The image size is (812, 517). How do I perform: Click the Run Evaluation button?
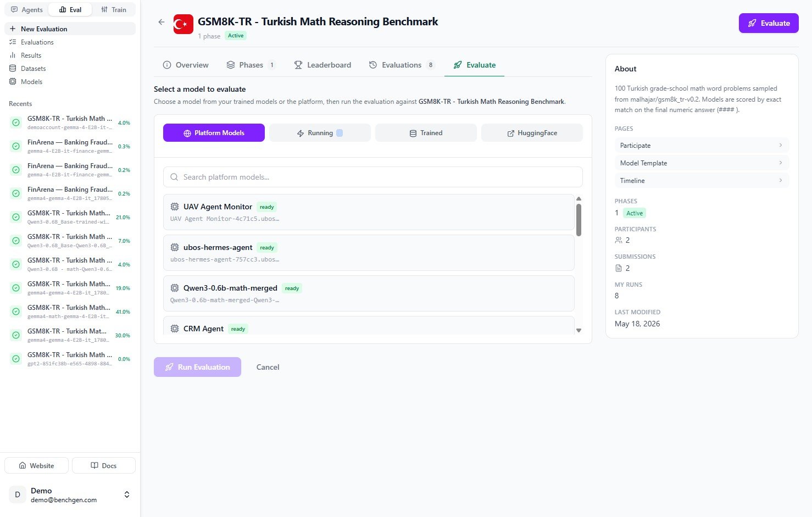coord(197,367)
